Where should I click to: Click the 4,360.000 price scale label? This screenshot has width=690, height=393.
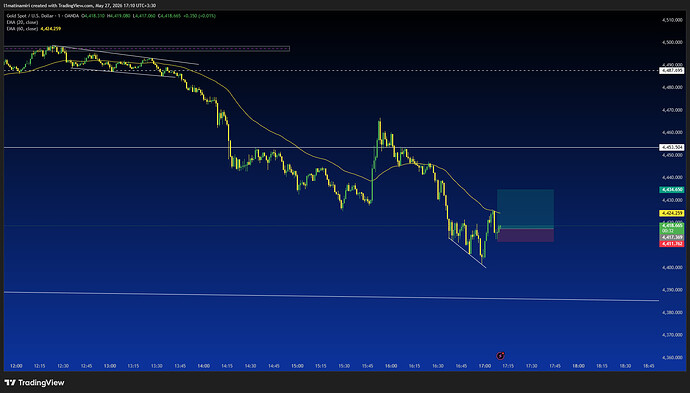point(672,357)
